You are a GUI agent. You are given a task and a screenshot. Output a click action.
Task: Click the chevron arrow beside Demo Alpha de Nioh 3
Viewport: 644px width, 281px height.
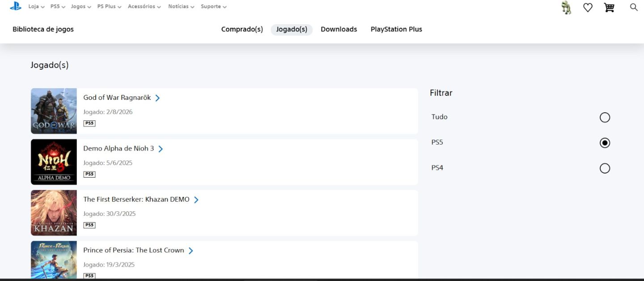[x=161, y=149]
